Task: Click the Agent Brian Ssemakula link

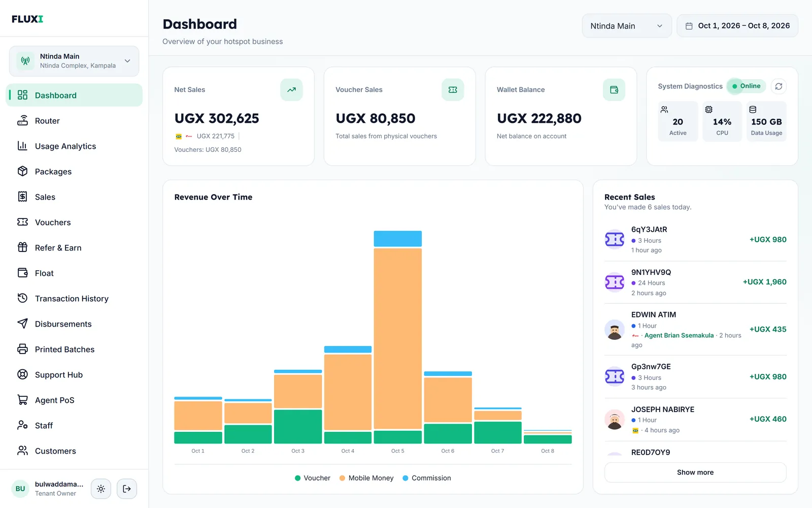Action: point(679,335)
